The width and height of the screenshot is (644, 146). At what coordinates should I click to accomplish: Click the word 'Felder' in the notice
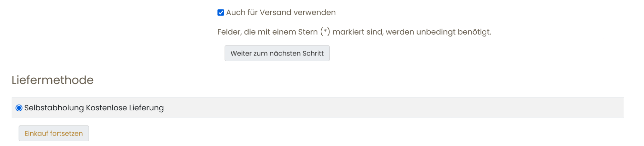point(229,32)
